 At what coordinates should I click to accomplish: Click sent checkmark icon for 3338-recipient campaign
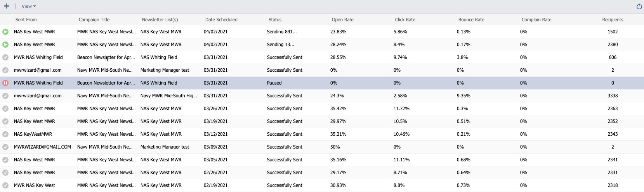tap(5, 96)
